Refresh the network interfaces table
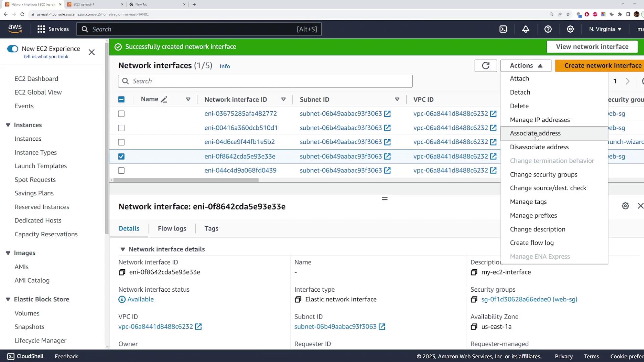The width and height of the screenshot is (644, 362). pyautogui.click(x=485, y=66)
